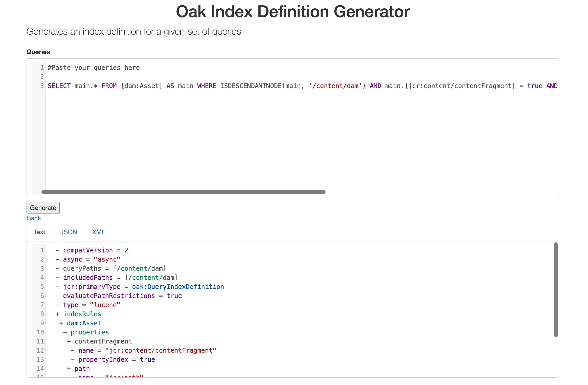The width and height of the screenshot is (588, 385).
Task: Click the propertyIndex = true line
Action: [x=116, y=359]
